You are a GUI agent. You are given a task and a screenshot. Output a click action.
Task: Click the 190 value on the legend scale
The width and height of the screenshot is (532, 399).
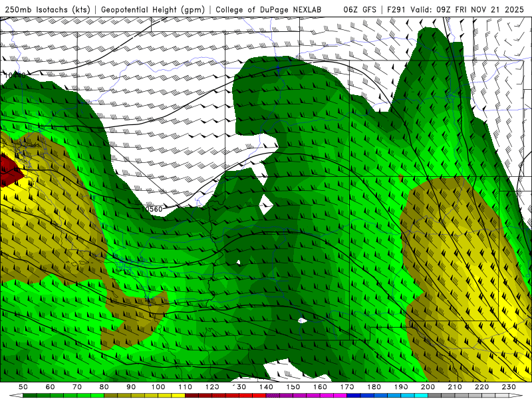pyautogui.click(x=401, y=387)
